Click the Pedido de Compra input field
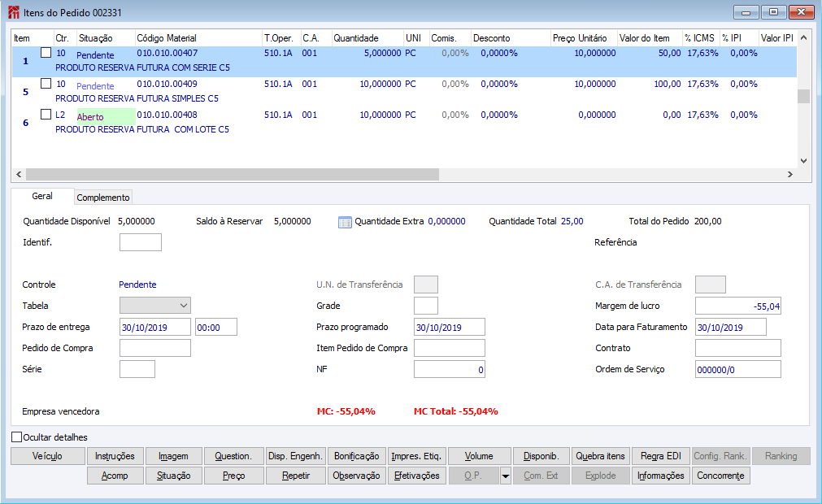The width and height of the screenshot is (822, 504). (154, 348)
